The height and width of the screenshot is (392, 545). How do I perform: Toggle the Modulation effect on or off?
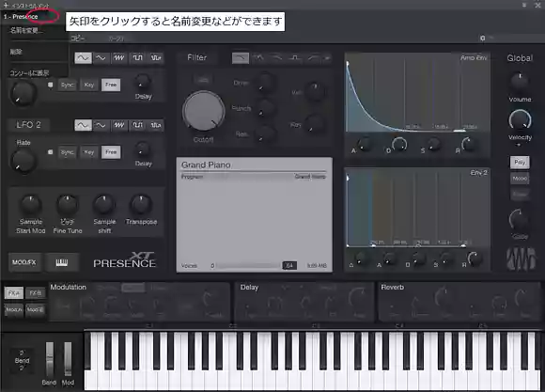coord(68,288)
